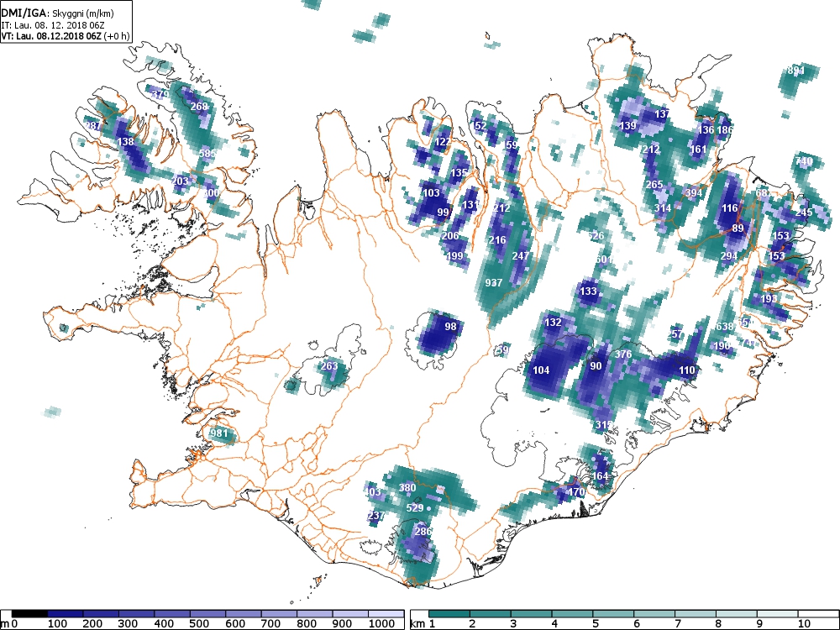Screen dimensions: 840x630
Task: Click the visibility value 216 on the map
Action: [x=497, y=240]
